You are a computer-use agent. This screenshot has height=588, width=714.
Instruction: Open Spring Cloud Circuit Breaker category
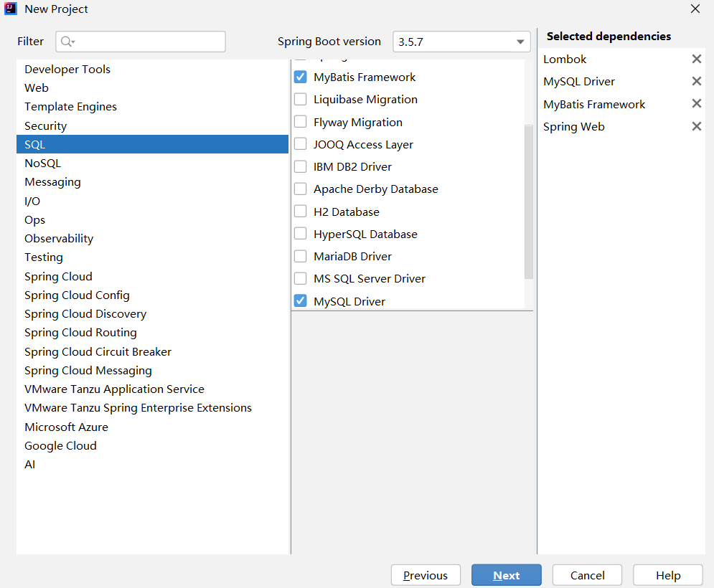152,351
